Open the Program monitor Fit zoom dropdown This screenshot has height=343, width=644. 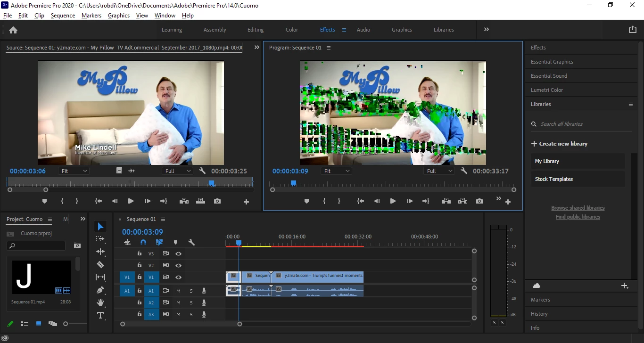pos(336,171)
